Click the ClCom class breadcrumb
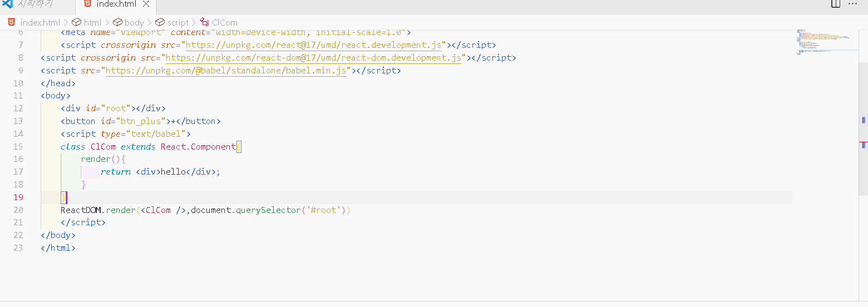Image resolution: width=868 pixels, height=307 pixels. (219, 22)
